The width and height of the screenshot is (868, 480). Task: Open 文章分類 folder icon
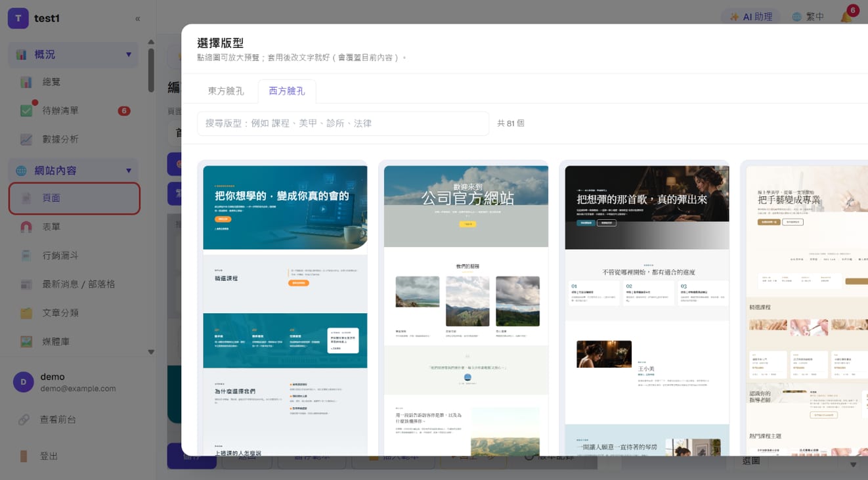26,313
